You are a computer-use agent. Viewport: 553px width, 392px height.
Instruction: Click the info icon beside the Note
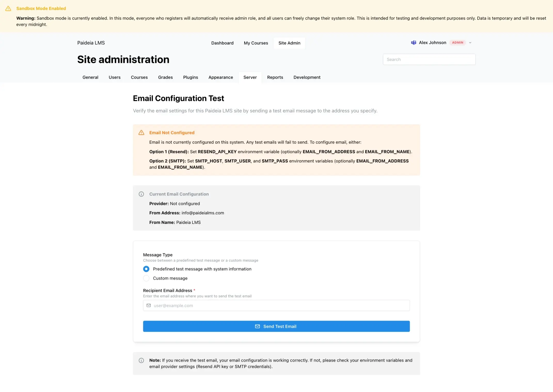coord(141,360)
